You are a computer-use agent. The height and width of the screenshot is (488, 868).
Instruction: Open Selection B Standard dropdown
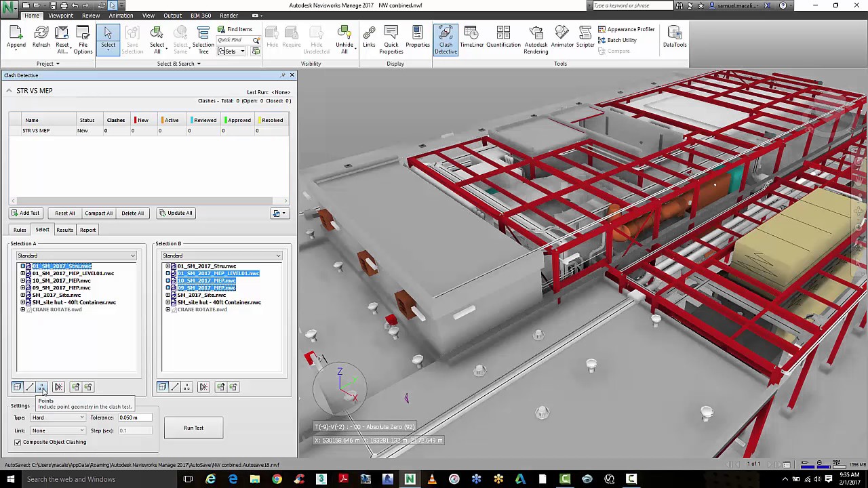click(222, 256)
